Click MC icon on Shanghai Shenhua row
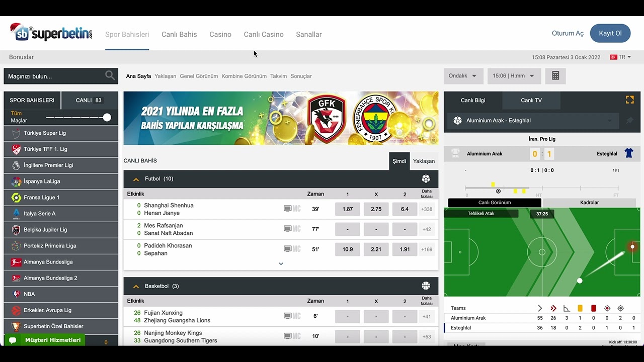The image size is (644, 362). 297,209
